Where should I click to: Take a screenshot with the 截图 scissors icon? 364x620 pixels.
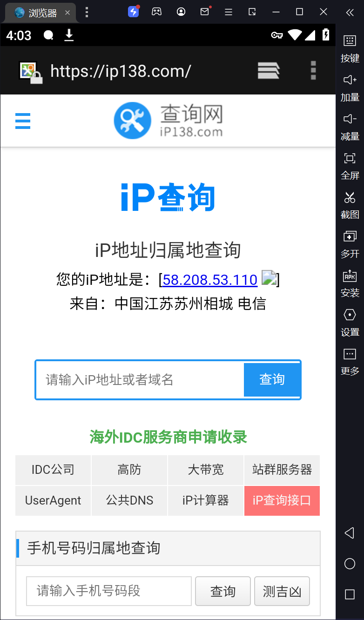pyautogui.click(x=350, y=205)
